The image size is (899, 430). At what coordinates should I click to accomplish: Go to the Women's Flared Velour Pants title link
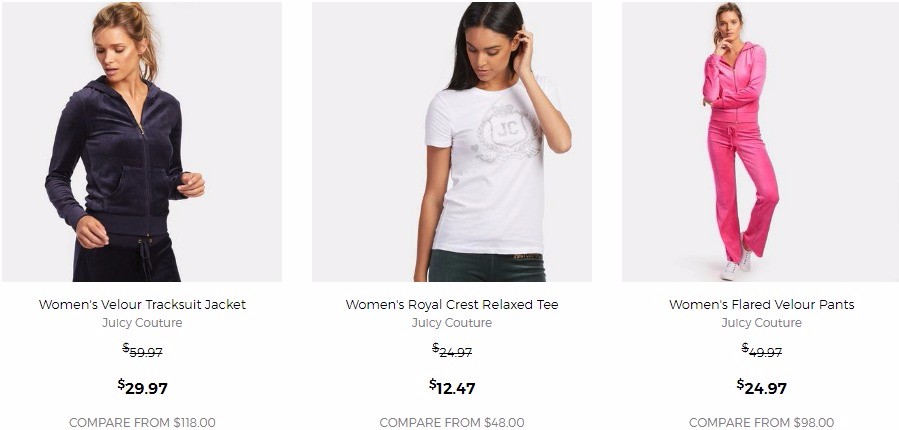pyautogui.click(x=762, y=304)
